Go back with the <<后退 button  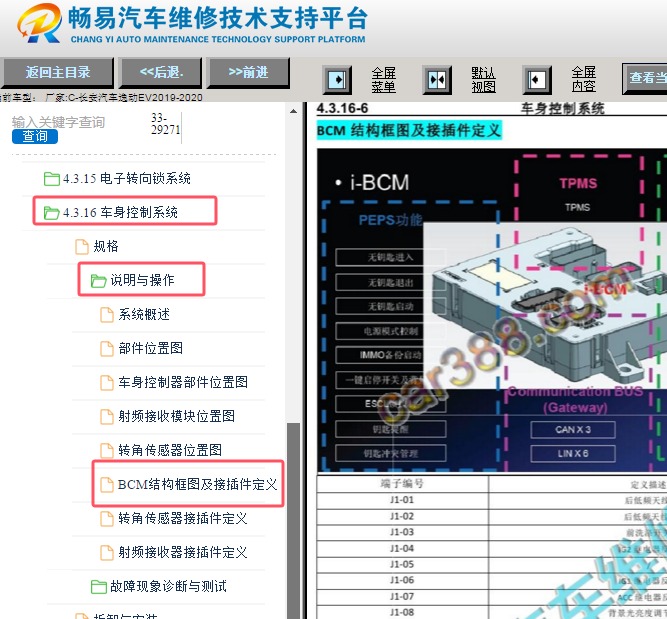(161, 73)
